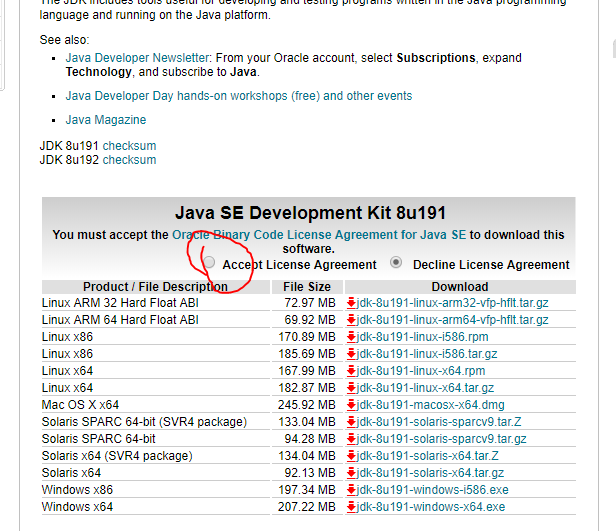Click the 170.89 MB file size
616x531 pixels.
(x=307, y=337)
